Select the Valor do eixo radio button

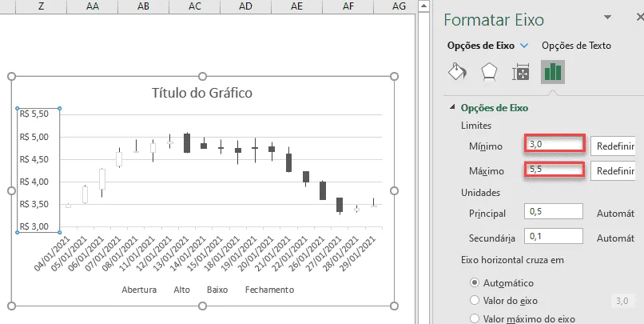(x=475, y=300)
